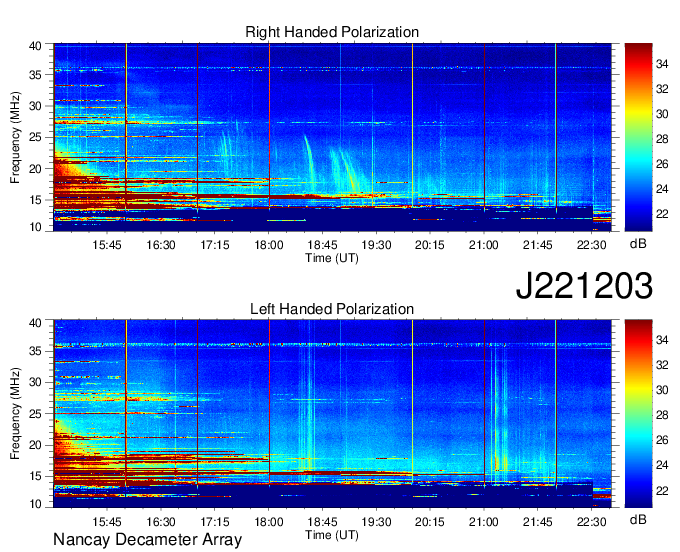Click the Right Handed Polarization title

[332, 32]
